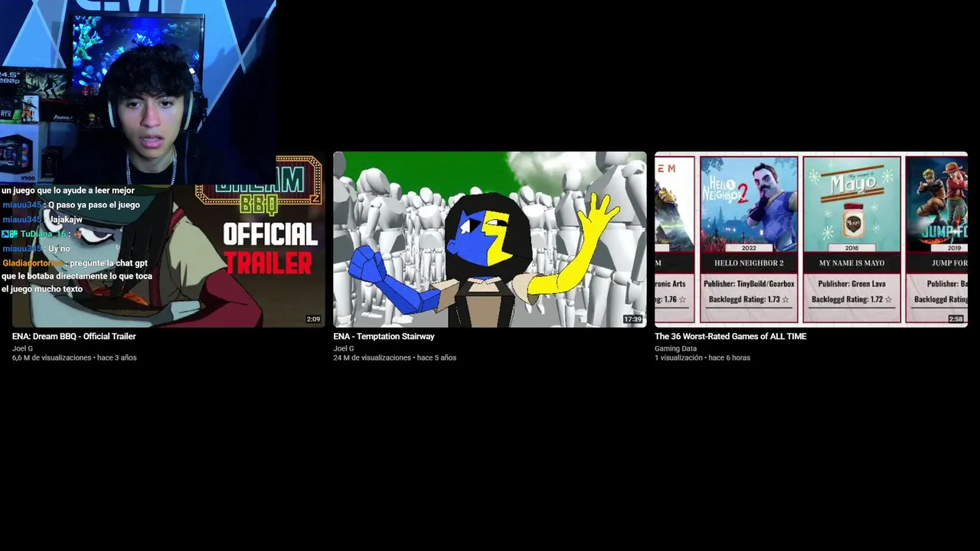The height and width of the screenshot is (551, 980).
Task: Open Joel G channel under Dream BBQ trailer
Action: [x=22, y=349]
